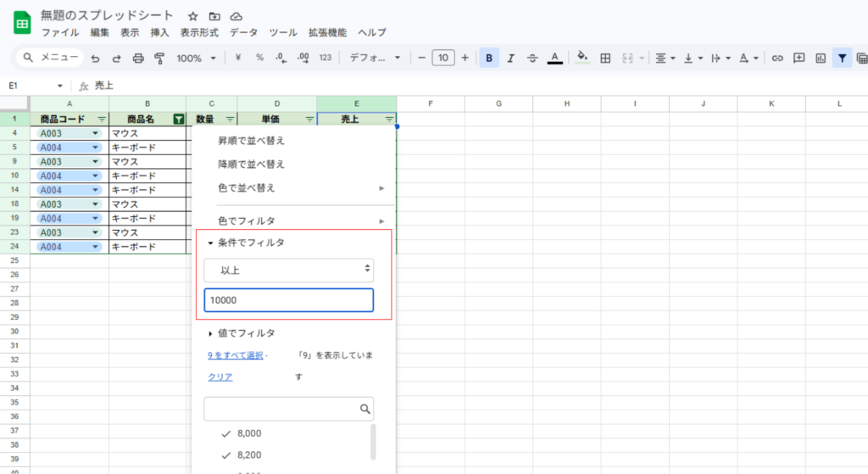Star this spreadsheet with the star icon

tap(193, 16)
